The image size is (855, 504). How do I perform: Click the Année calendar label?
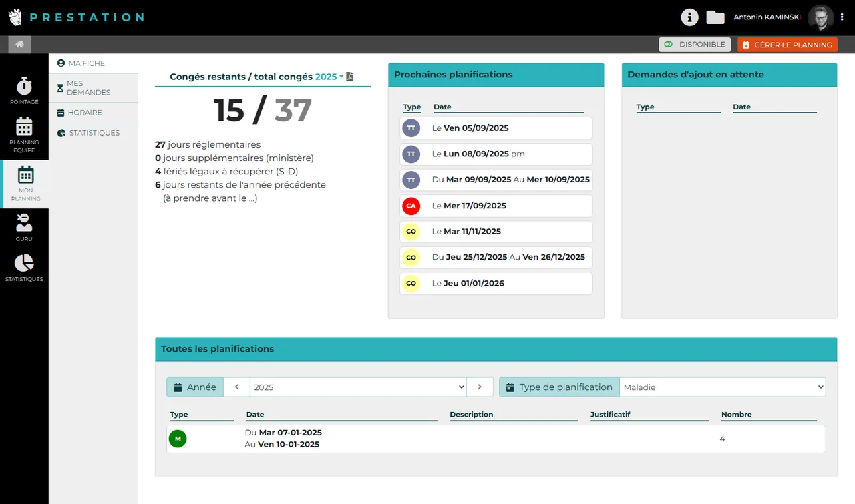(x=195, y=387)
